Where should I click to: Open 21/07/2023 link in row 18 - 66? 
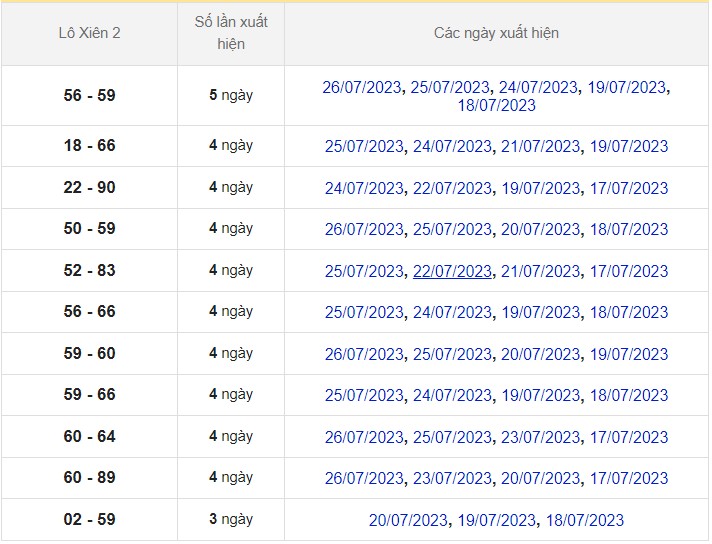[x=540, y=146]
